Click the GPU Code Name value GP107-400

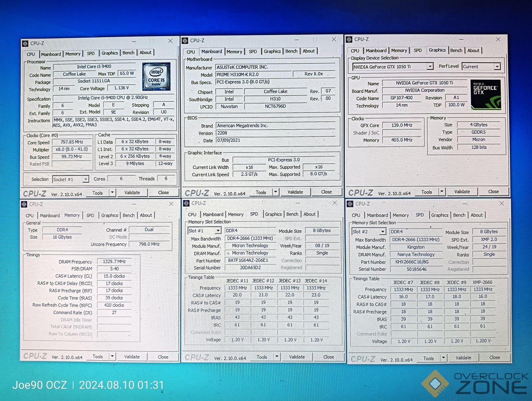402,98
